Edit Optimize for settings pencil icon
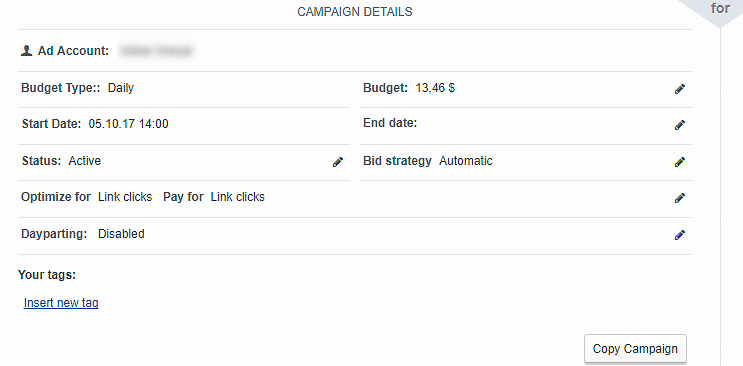743x366 pixels. (680, 198)
